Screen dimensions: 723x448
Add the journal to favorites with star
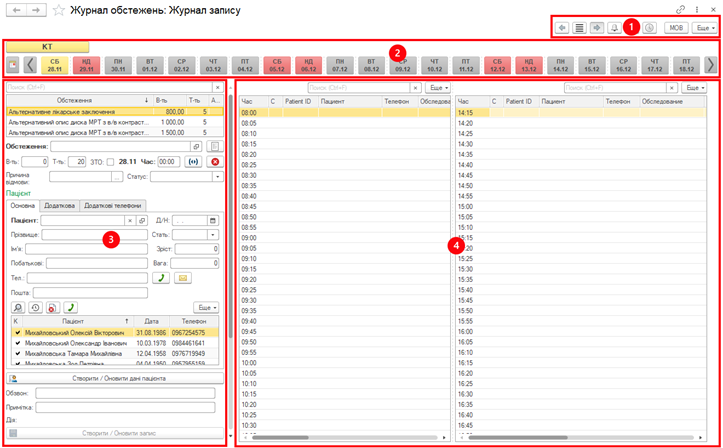[x=59, y=9]
